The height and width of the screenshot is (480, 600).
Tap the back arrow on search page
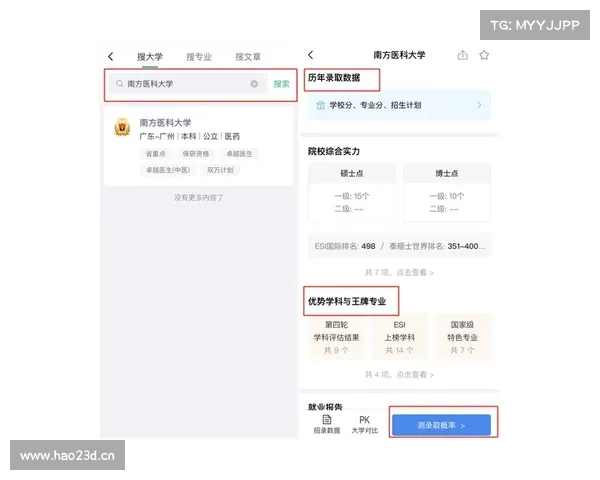111,57
